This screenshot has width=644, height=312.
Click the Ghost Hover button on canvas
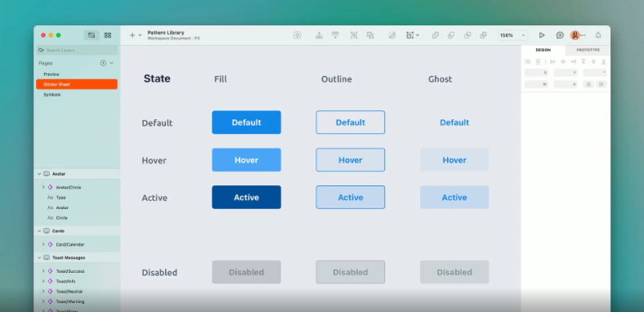tap(454, 160)
